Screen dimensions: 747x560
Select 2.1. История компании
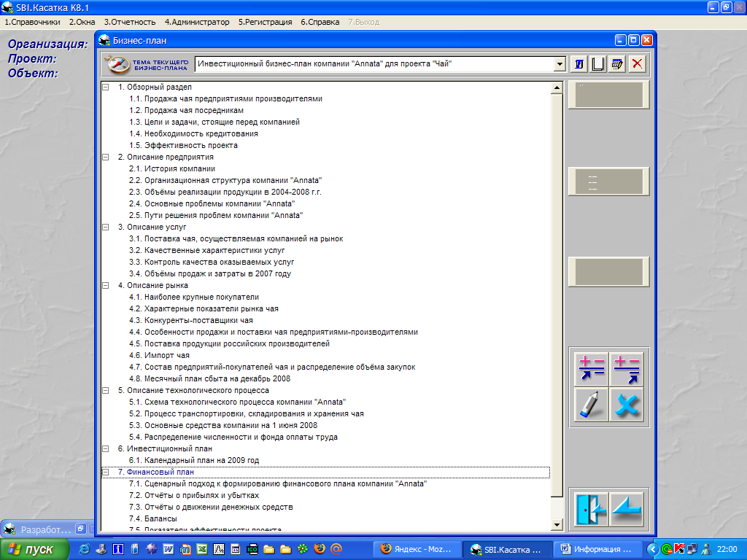(x=172, y=168)
